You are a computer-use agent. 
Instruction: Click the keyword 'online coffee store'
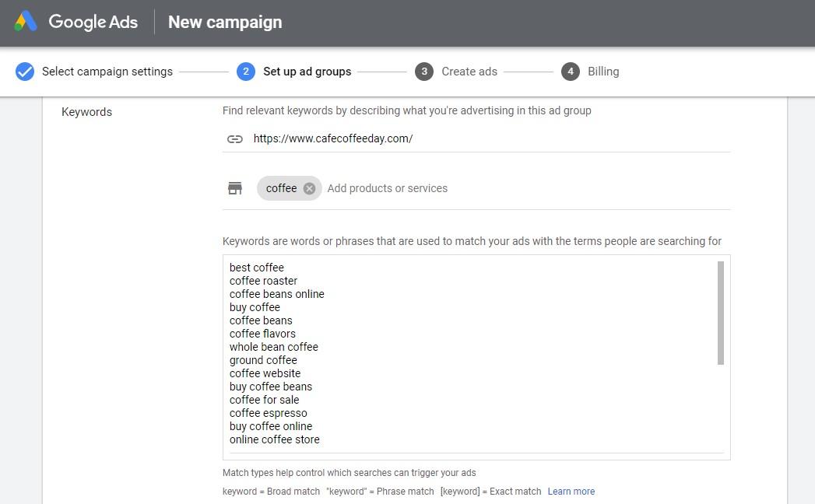[275, 439]
